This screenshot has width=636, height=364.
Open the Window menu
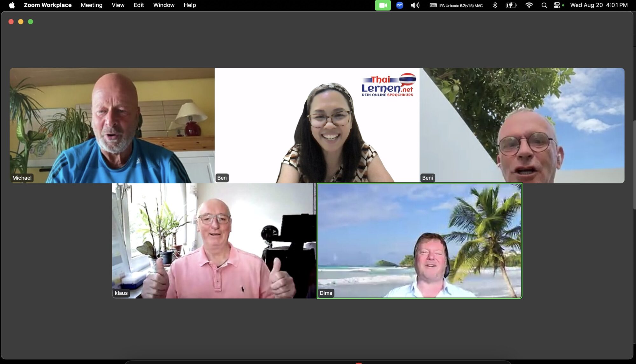(164, 5)
